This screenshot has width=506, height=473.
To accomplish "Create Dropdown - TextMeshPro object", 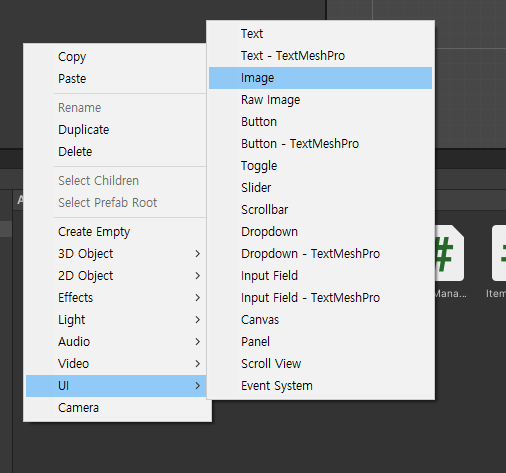I will click(x=320, y=254).
